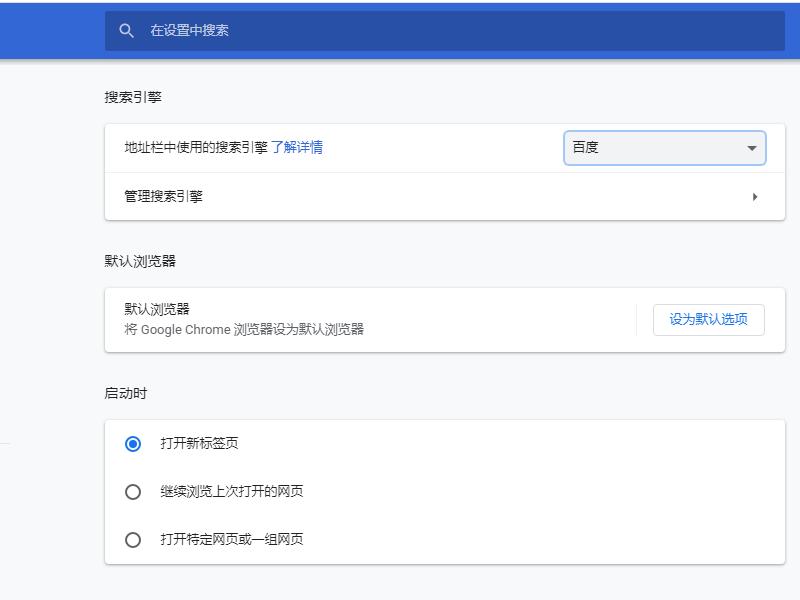800x600 pixels.
Task: Click the magnifier search icon in the blue bar
Action: pyautogui.click(x=126, y=30)
